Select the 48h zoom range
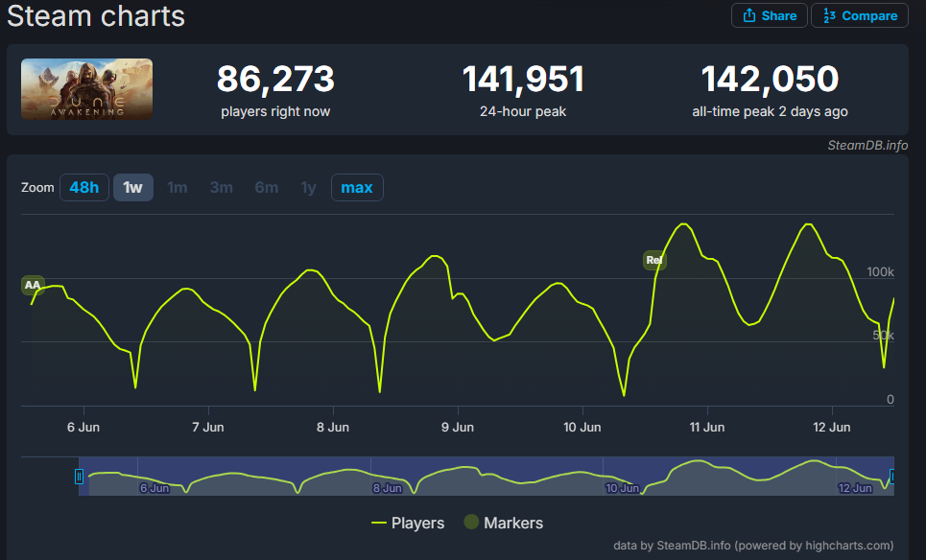Image resolution: width=926 pixels, height=560 pixels. tap(83, 188)
